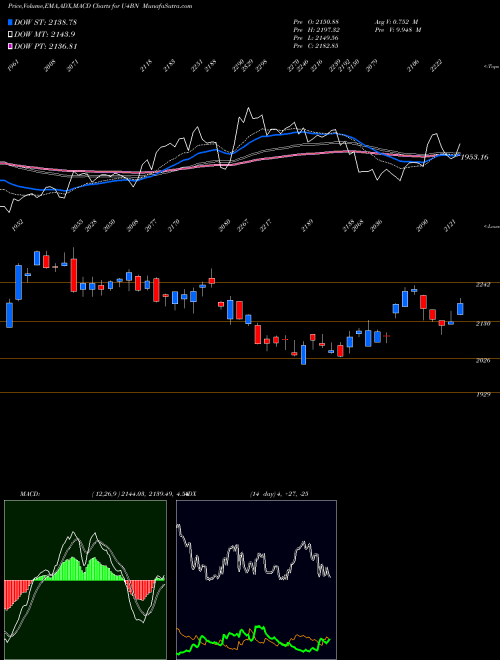The height and width of the screenshot is (660, 500).
Task: Click the 'Pre V: 9.948 M' volume text
Action: (x=398, y=30)
